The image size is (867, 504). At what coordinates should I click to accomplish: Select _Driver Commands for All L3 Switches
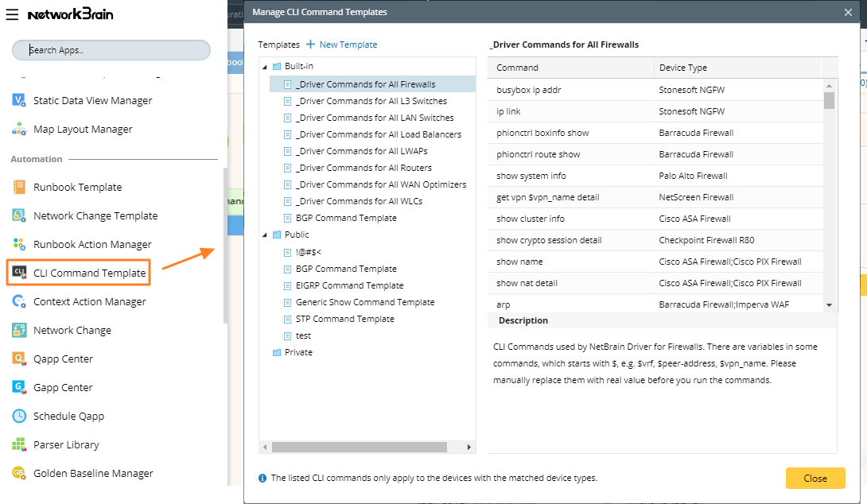coord(371,101)
